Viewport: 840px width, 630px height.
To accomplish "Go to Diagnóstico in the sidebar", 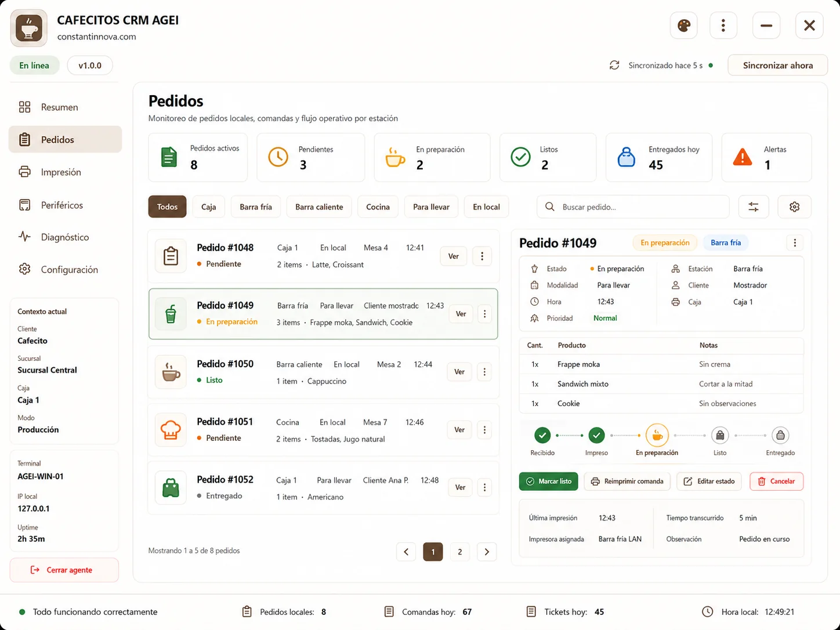I will tap(65, 237).
